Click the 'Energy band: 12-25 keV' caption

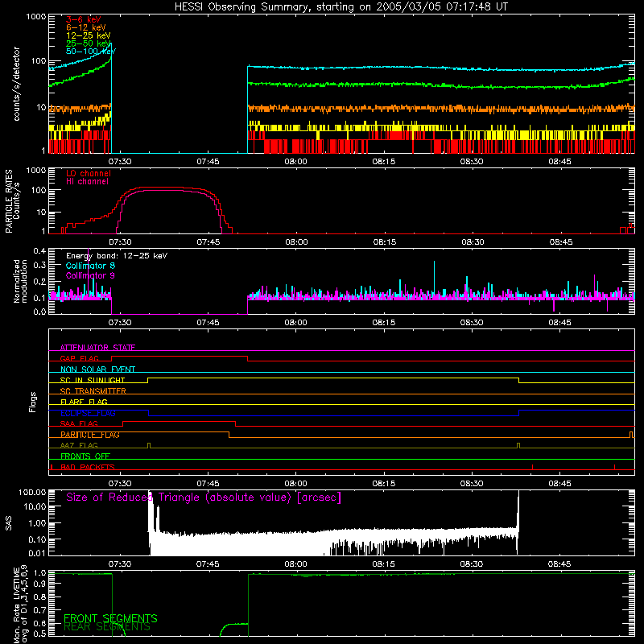[x=117, y=256]
